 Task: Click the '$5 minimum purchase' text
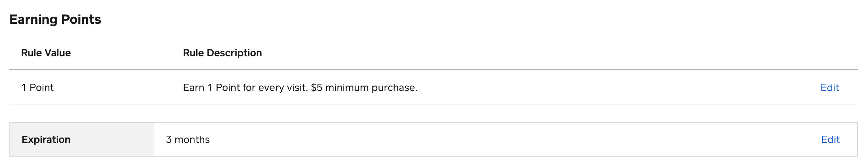(x=364, y=88)
